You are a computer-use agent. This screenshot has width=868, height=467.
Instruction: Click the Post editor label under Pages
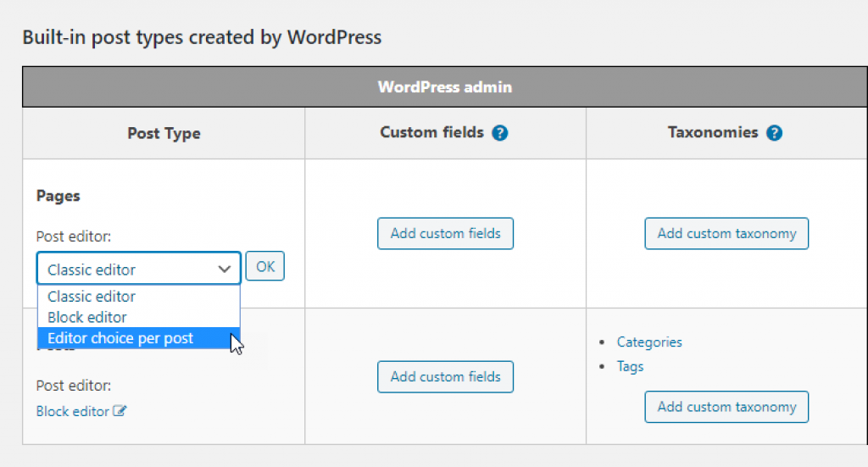[x=74, y=236]
